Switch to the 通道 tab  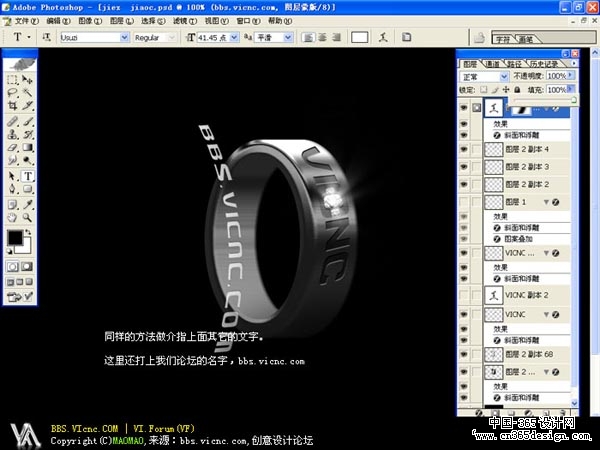click(x=492, y=64)
